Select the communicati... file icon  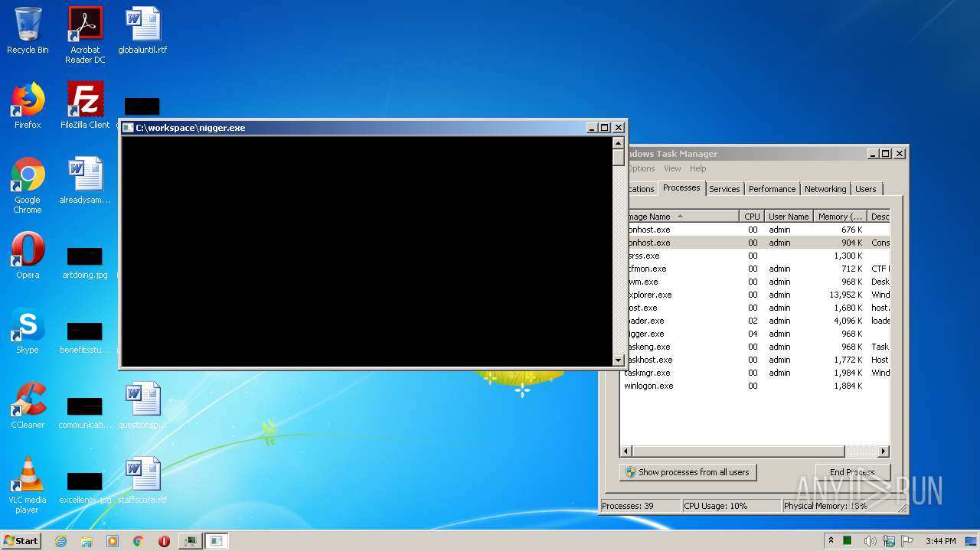(85, 412)
